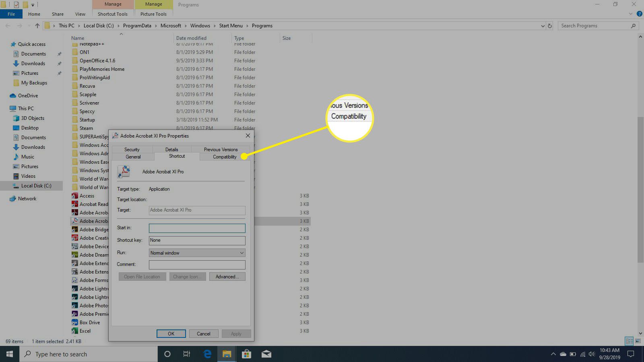The width and height of the screenshot is (644, 362).
Task: Open 3D Objects in navigation pane
Action: click(x=33, y=118)
